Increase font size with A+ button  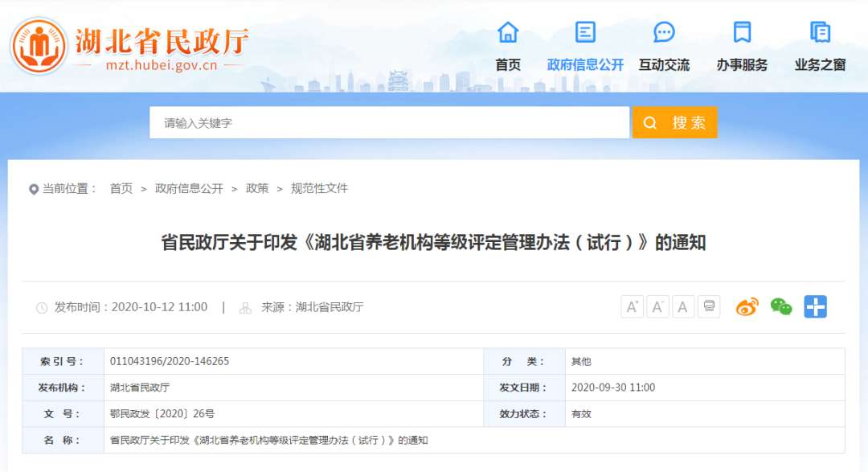tap(633, 306)
